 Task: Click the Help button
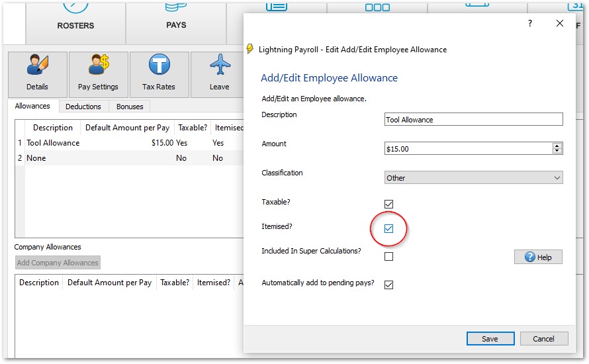point(538,257)
